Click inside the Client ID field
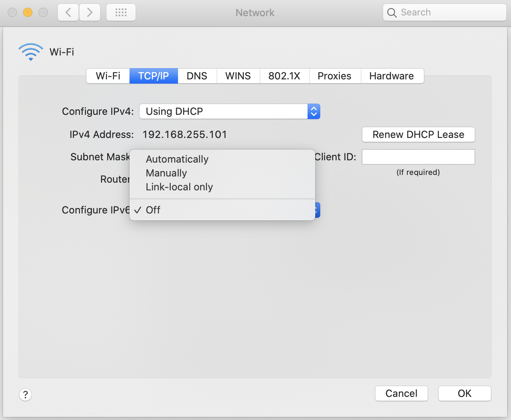Viewport: 511px width, 420px height. [418, 157]
